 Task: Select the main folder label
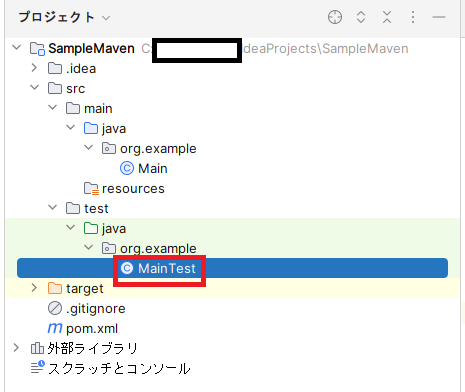click(x=98, y=109)
